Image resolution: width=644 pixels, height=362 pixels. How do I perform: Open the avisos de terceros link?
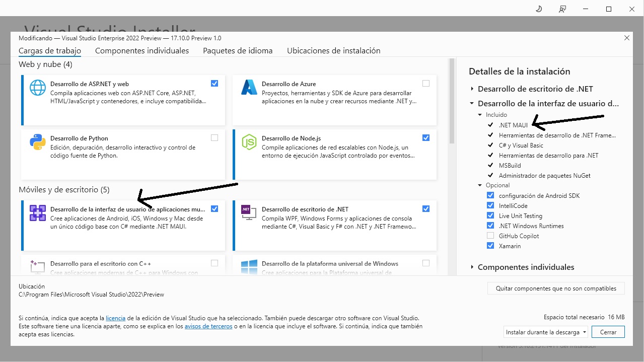pyautogui.click(x=208, y=326)
